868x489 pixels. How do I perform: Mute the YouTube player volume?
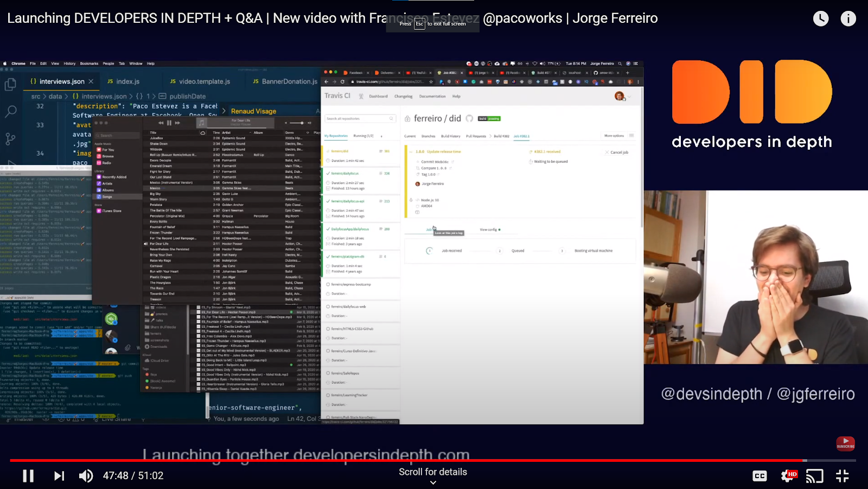[86, 476]
